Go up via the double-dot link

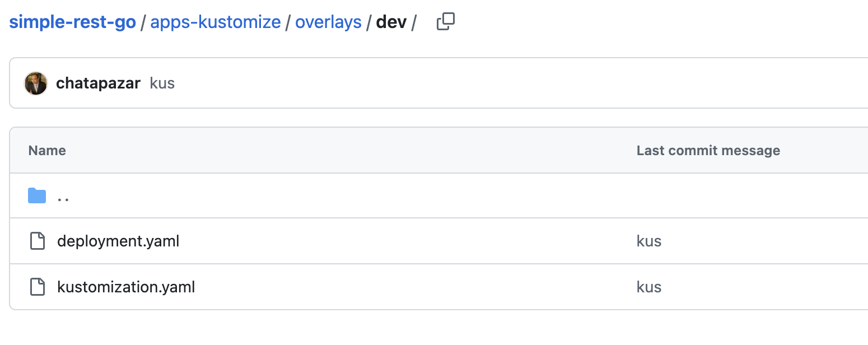point(63,197)
